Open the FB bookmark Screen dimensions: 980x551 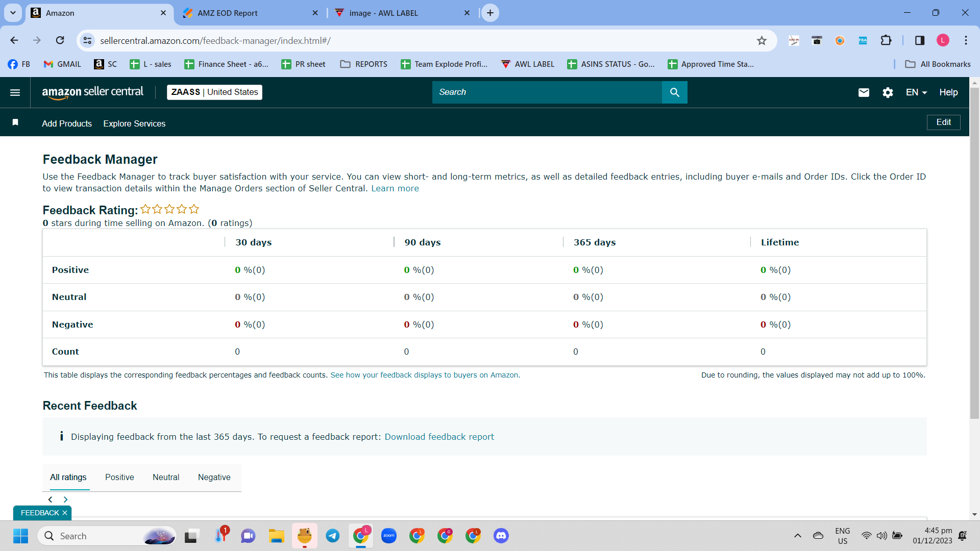click(x=19, y=64)
